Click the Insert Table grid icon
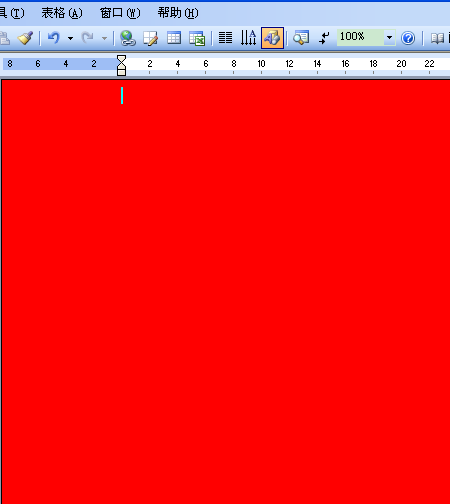 pyautogui.click(x=174, y=38)
